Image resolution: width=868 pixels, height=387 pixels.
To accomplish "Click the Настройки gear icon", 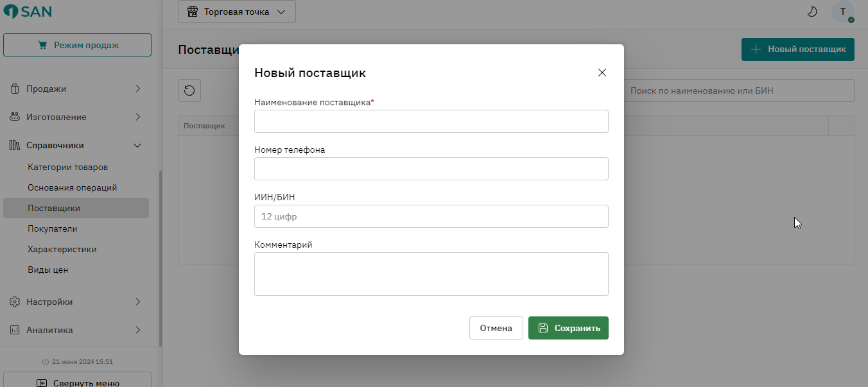I will pyautogui.click(x=15, y=302).
